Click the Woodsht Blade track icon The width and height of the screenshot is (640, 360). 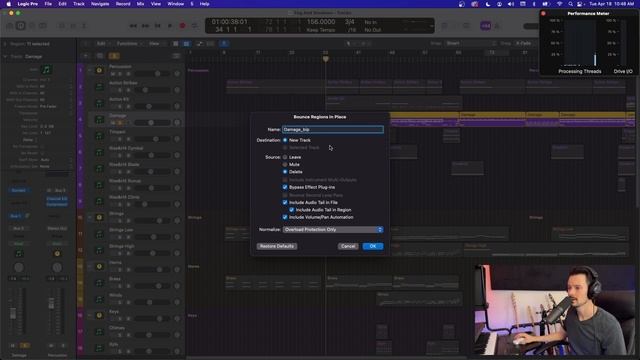click(99, 168)
